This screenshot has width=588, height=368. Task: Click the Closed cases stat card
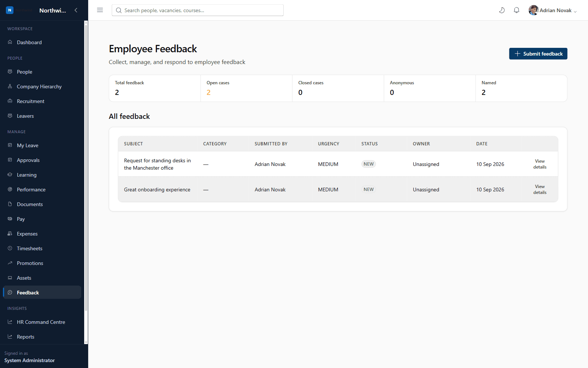click(338, 88)
